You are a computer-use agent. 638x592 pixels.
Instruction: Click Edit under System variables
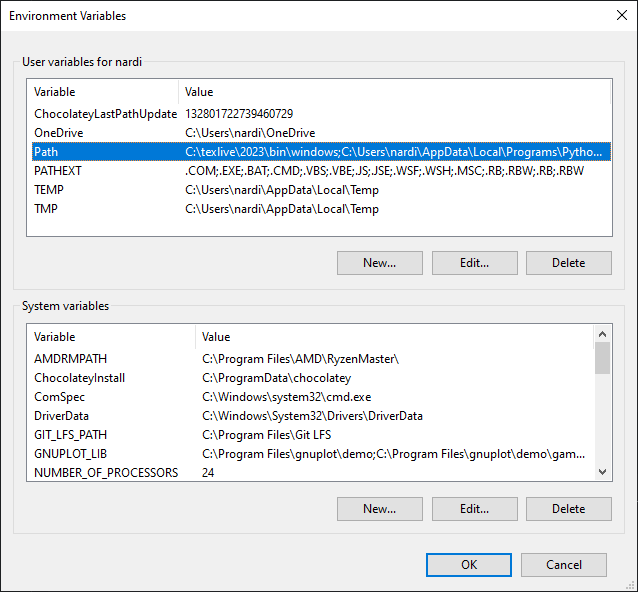click(x=474, y=509)
